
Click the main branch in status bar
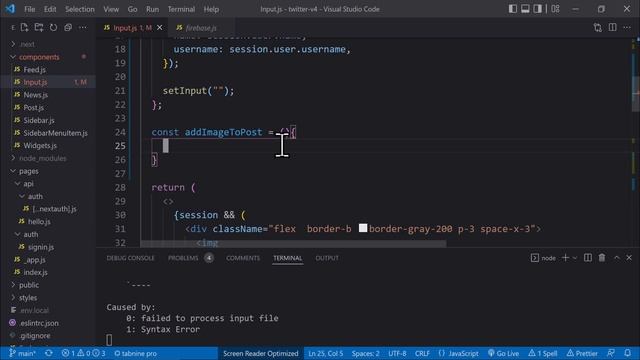click(x=22, y=353)
